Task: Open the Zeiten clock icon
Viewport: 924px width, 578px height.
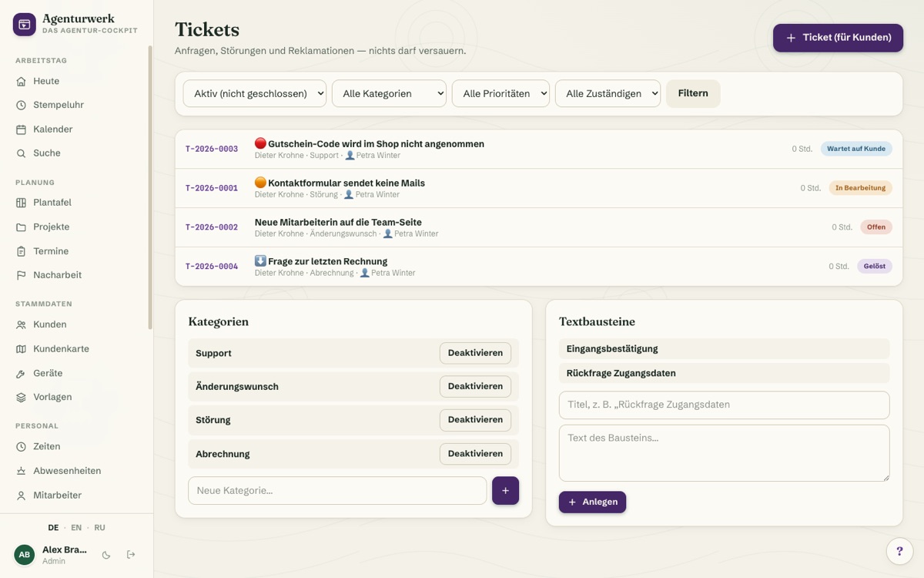Action: point(21,446)
